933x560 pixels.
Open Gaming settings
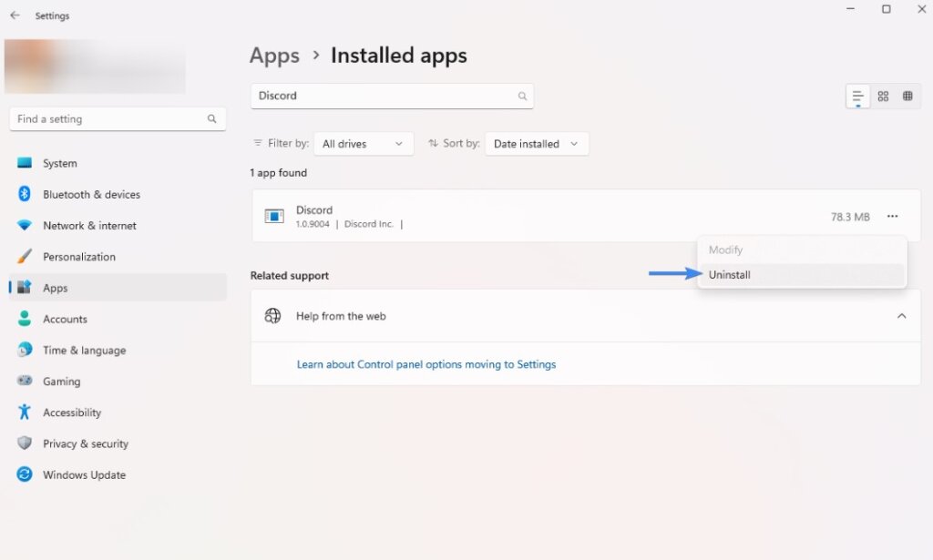[118, 381]
